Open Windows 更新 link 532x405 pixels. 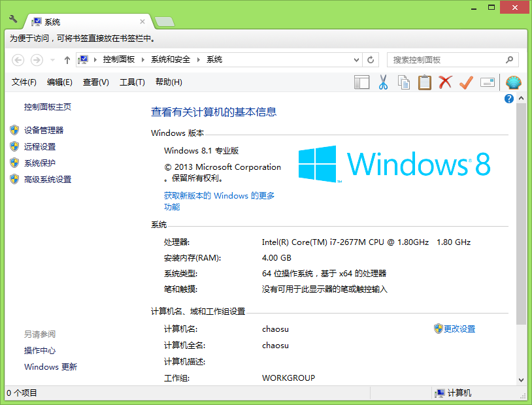coord(50,366)
